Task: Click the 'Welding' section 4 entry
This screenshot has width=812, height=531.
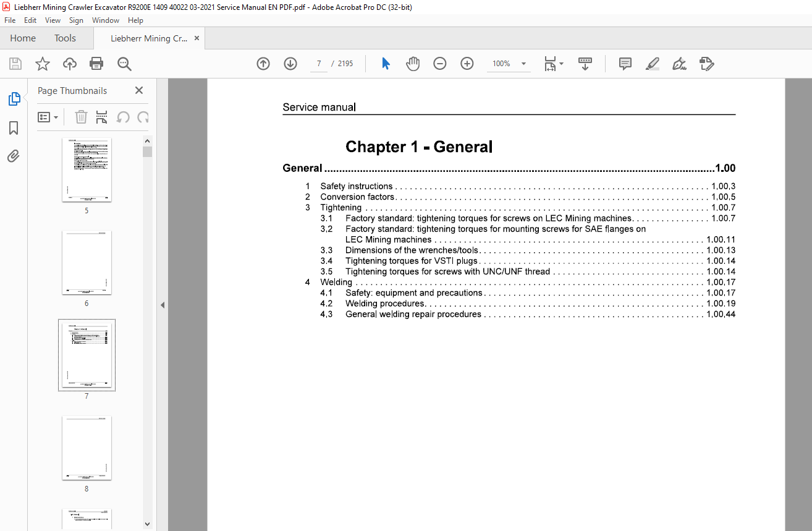Action: [336, 282]
